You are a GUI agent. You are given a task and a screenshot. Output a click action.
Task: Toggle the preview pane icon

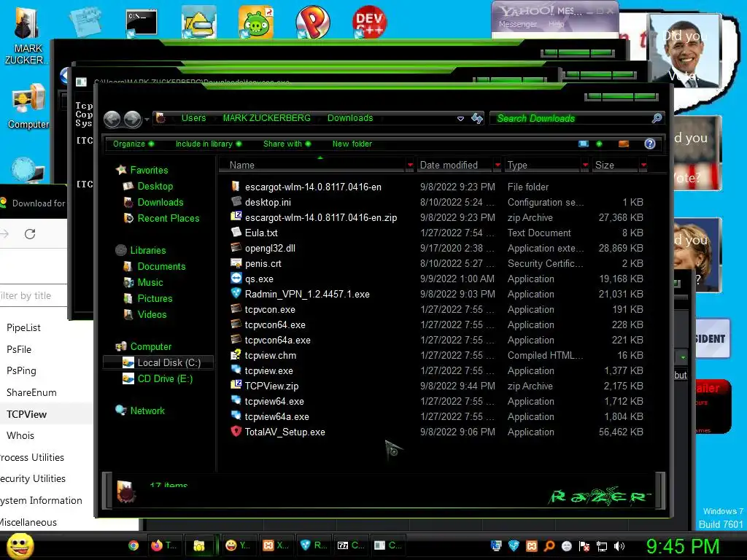[x=624, y=144]
